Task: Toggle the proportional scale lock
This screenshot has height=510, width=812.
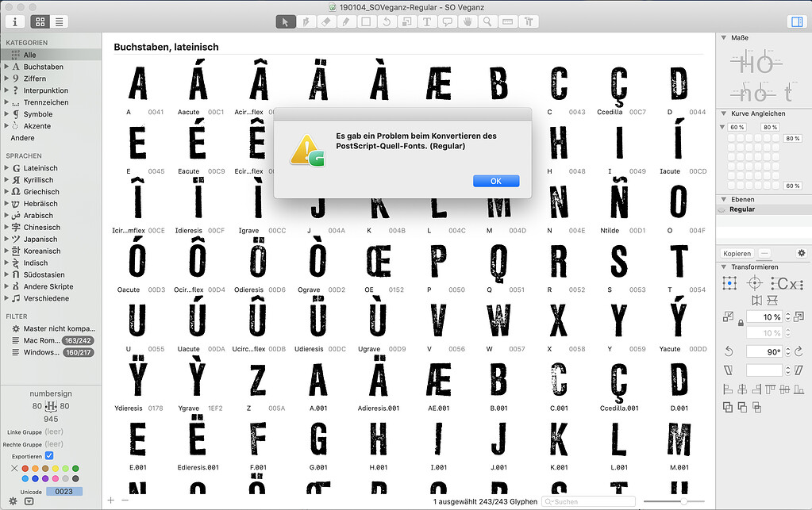Action: coord(741,324)
